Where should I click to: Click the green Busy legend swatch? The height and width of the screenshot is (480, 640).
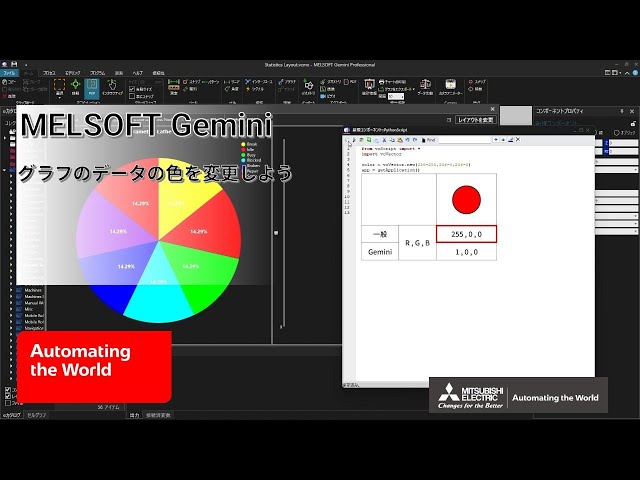coord(243,155)
